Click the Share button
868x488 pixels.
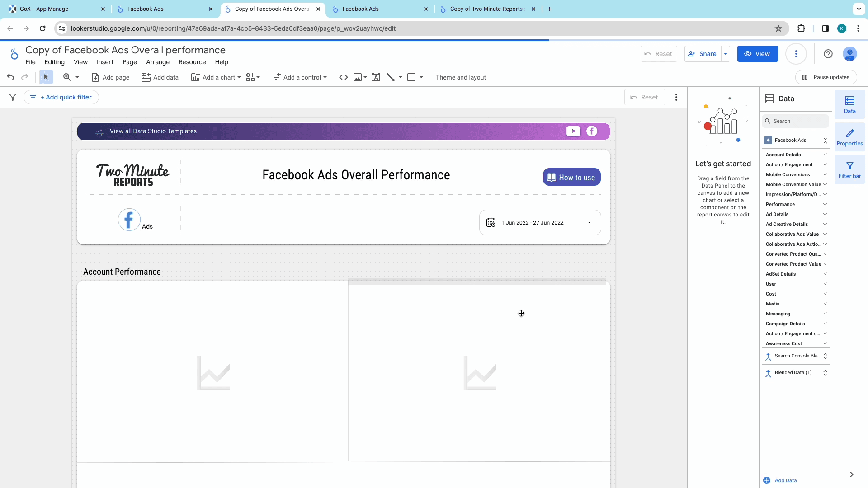pos(703,54)
